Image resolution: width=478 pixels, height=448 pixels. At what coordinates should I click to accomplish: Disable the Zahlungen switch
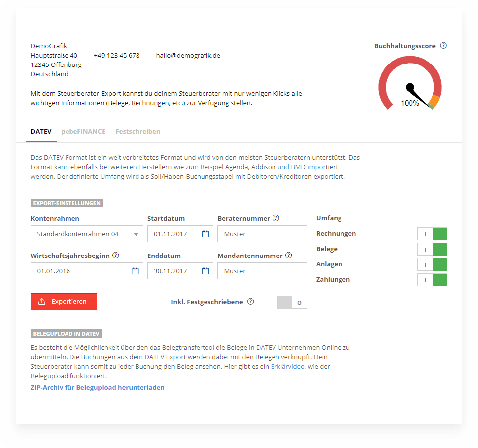432,280
